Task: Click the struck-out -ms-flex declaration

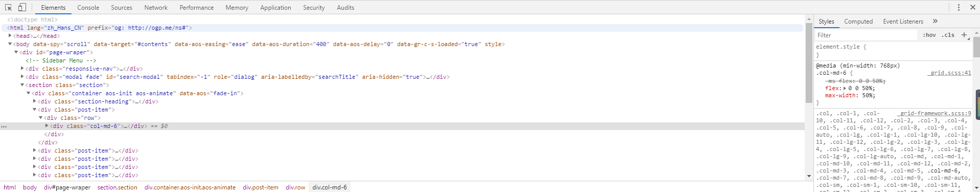Action: coord(855,81)
